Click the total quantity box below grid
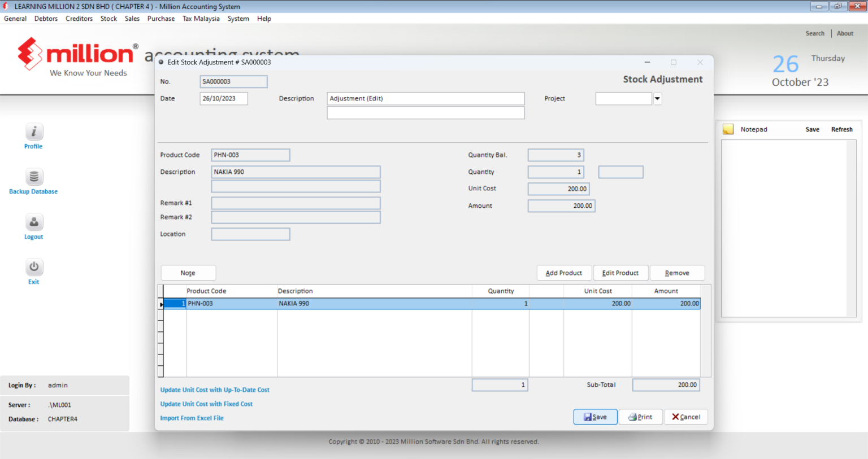The width and height of the screenshot is (868, 459). [500, 385]
